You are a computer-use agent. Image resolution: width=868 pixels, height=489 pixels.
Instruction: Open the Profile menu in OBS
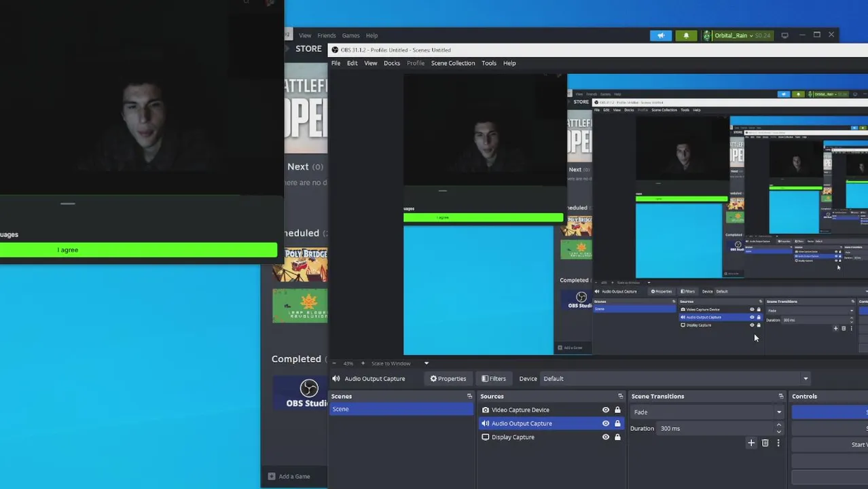click(x=416, y=63)
